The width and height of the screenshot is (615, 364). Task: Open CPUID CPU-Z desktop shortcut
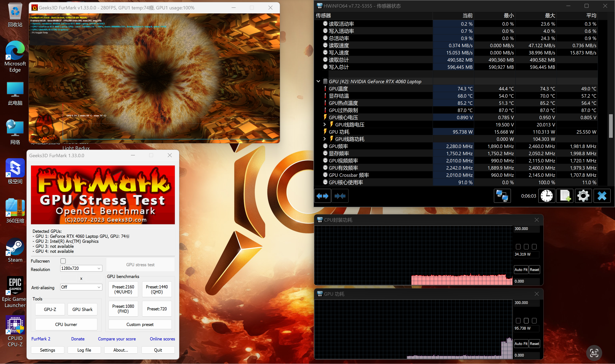click(15, 332)
